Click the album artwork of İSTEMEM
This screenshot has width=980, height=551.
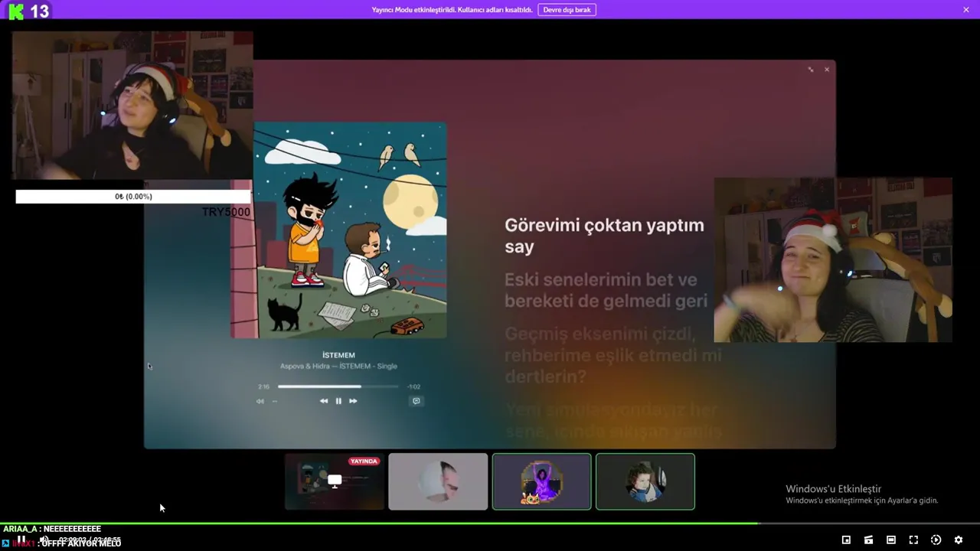point(338,230)
